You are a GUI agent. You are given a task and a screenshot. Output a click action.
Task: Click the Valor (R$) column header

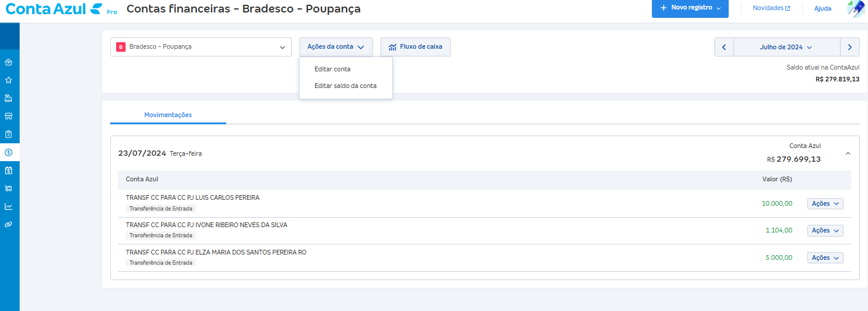777,179
